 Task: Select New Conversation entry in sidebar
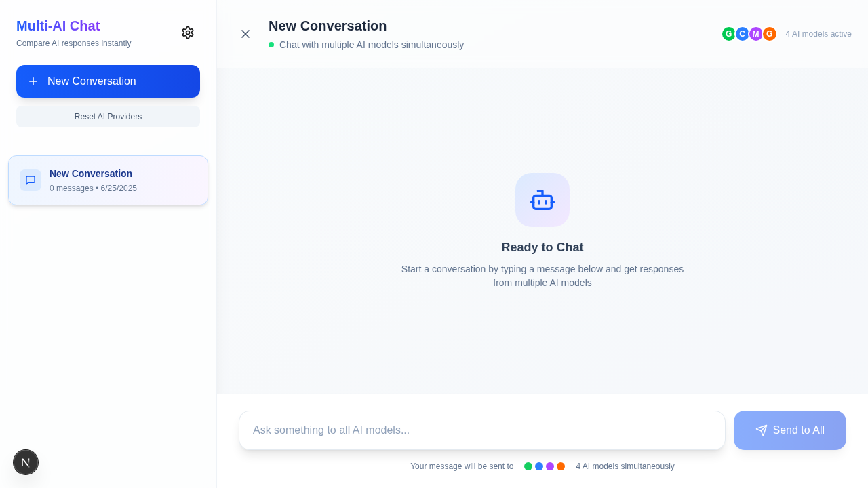click(x=108, y=180)
